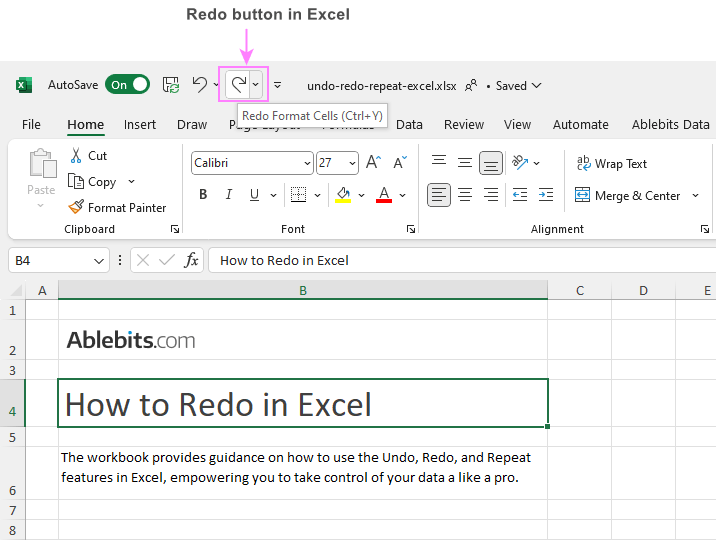Switch to the Insert ribbon tab
This screenshot has height=540, width=716.
(140, 125)
